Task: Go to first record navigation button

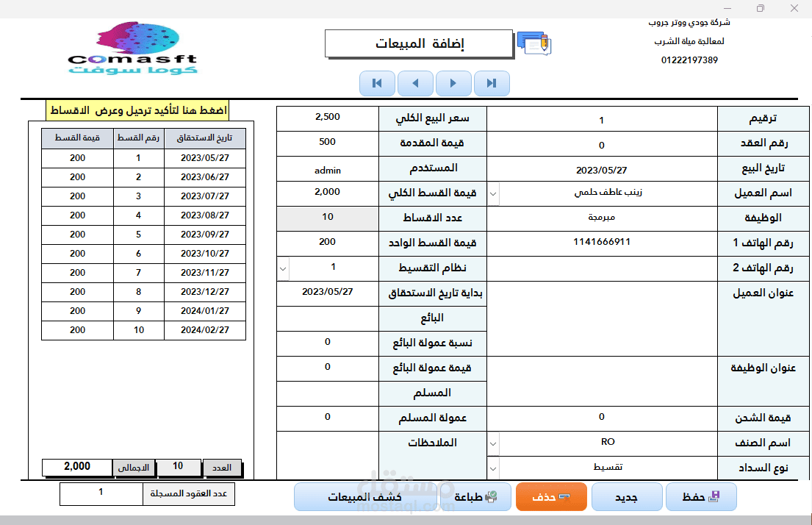Action: pos(377,83)
